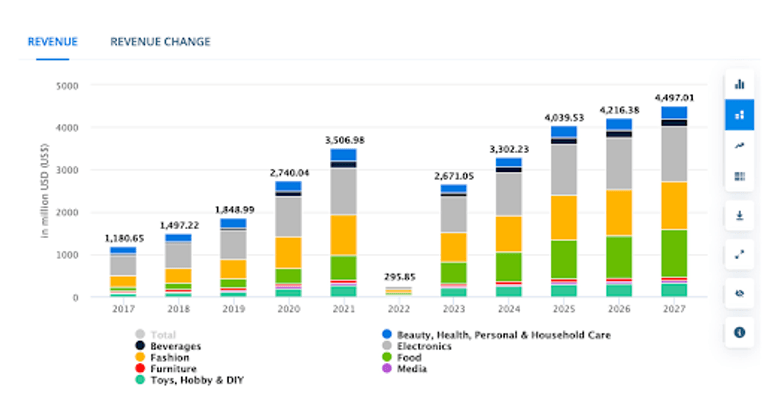Open the Revenue Change tab
Image resolution: width=764 pixels, height=401 pixels.
tap(160, 42)
